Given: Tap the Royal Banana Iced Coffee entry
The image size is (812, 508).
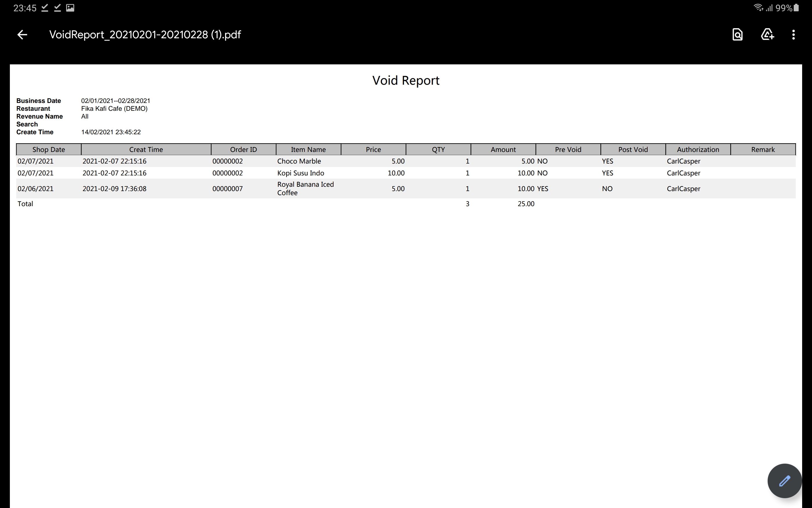Looking at the screenshot, I should pyautogui.click(x=305, y=188).
